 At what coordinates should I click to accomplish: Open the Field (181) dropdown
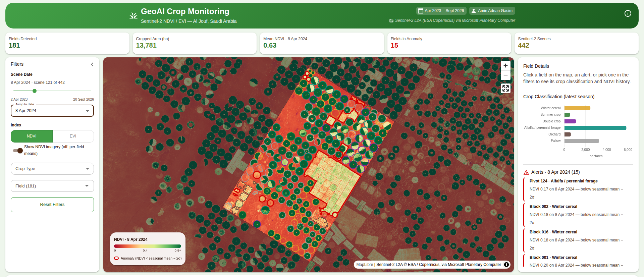pos(52,186)
